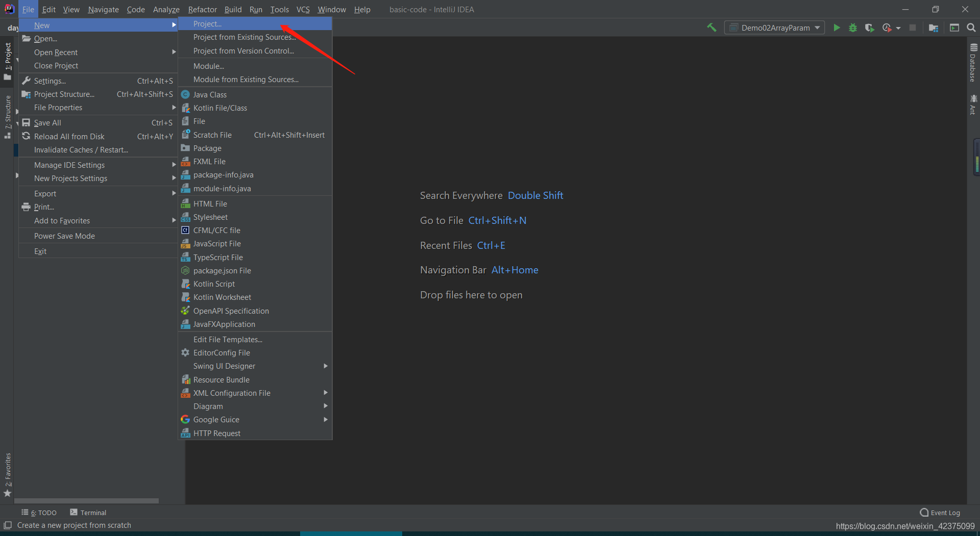This screenshot has height=536, width=980.
Task: Select package.json File entry
Action: [255, 271]
